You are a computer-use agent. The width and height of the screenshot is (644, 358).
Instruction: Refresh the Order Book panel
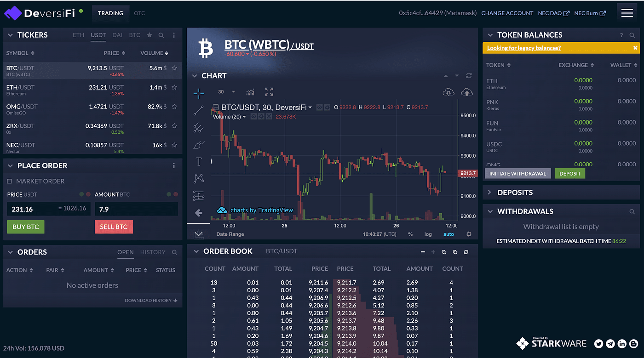(x=466, y=252)
